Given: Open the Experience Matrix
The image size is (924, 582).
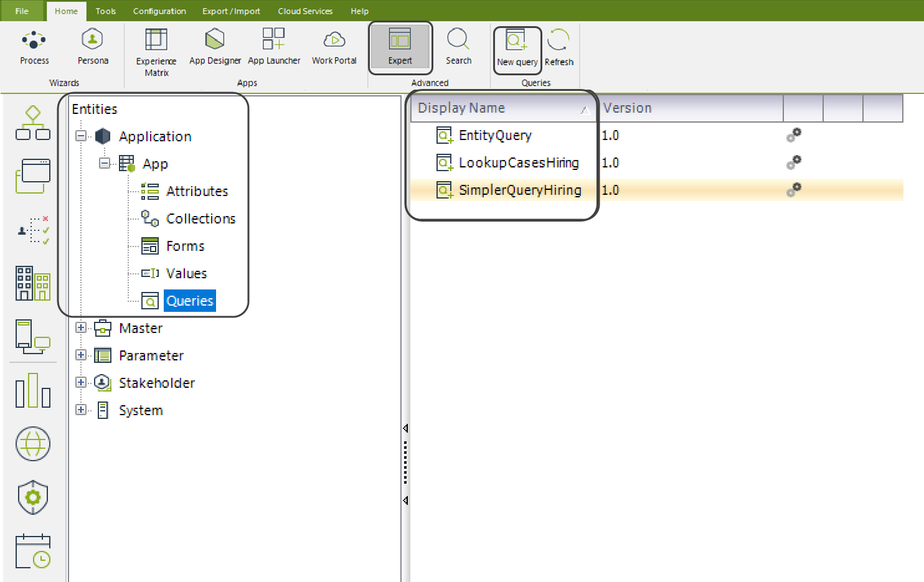Looking at the screenshot, I should click(156, 52).
